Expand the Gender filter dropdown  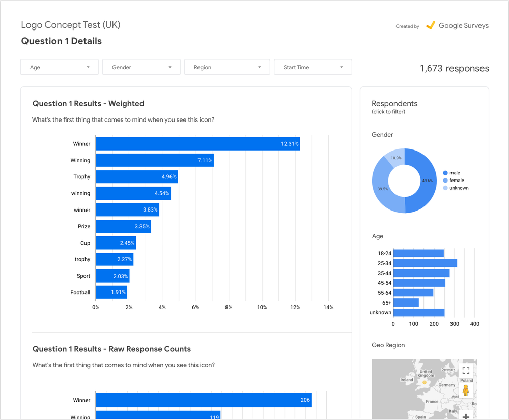coord(142,67)
